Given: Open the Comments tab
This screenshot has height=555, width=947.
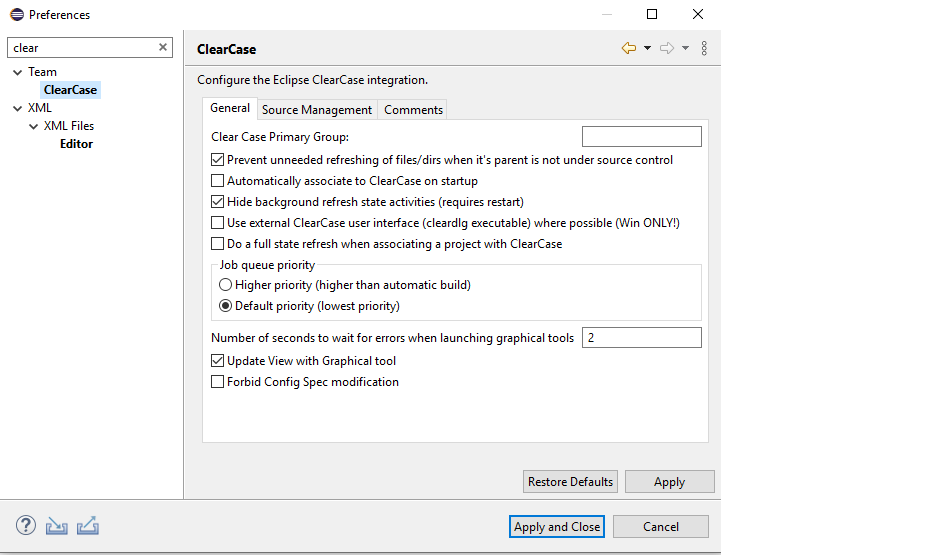Looking at the screenshot, I should 413,110.
